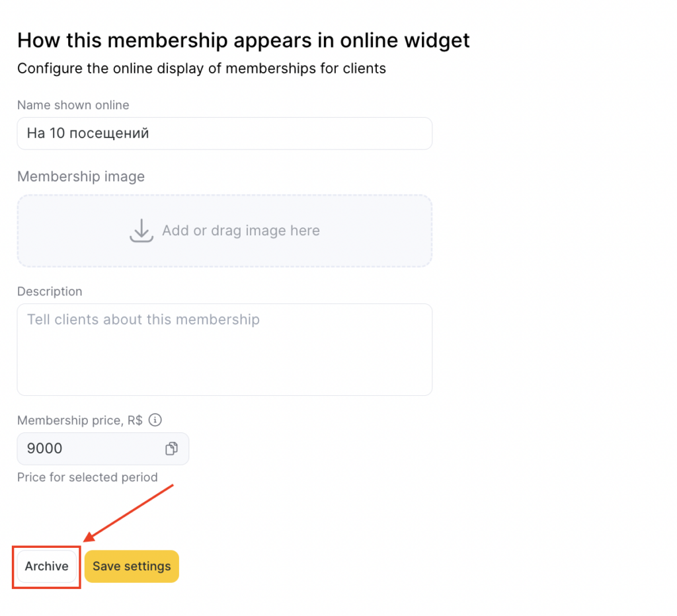Screen dimensions: 677x616
Task: Click the 'Add or drag image here' text
Action: coord(241,231)
